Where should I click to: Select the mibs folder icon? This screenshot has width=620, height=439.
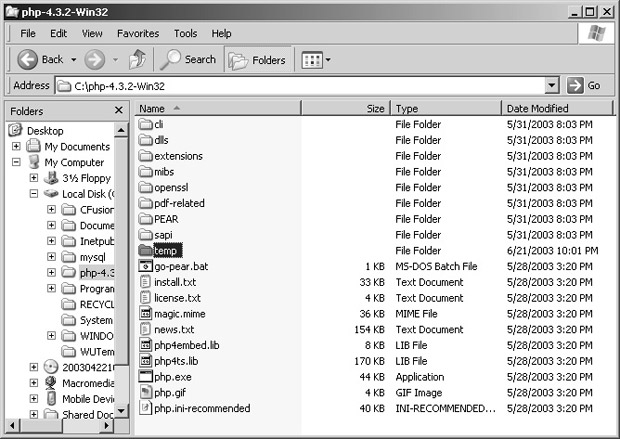pos(146,172)
